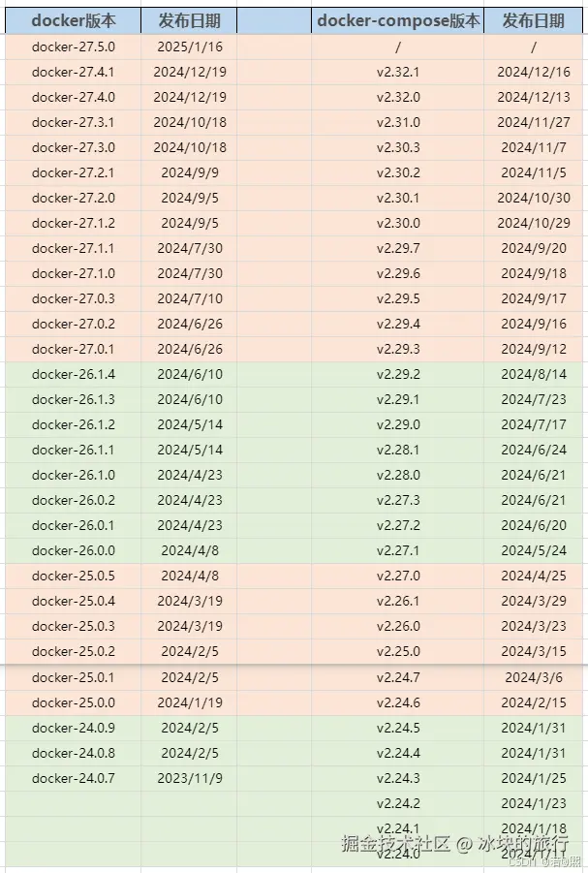
Task: Select the 2025/1/16 release date cell
Action: tap(189, 47)
